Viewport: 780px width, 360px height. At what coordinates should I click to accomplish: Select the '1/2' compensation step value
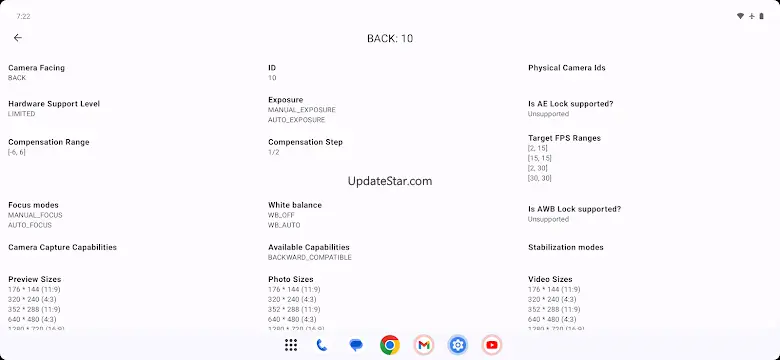tap(274, 152)
